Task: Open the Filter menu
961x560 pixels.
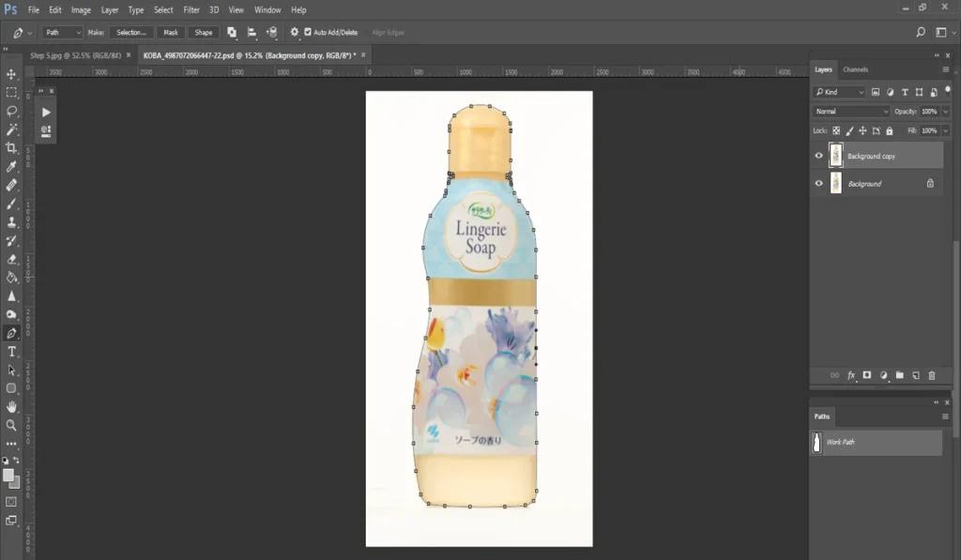Action: 191,9
